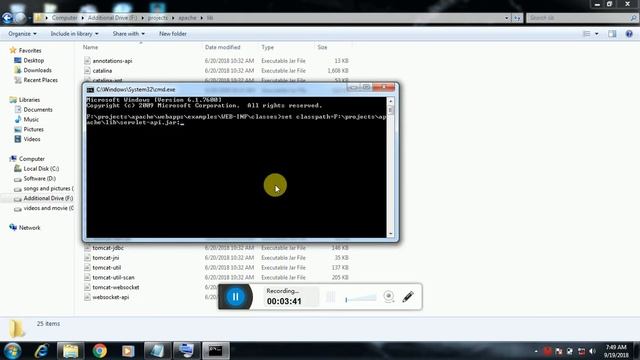640x360 pixels.
Task: Open the taskbar clock and date
Action: point(616,351)
